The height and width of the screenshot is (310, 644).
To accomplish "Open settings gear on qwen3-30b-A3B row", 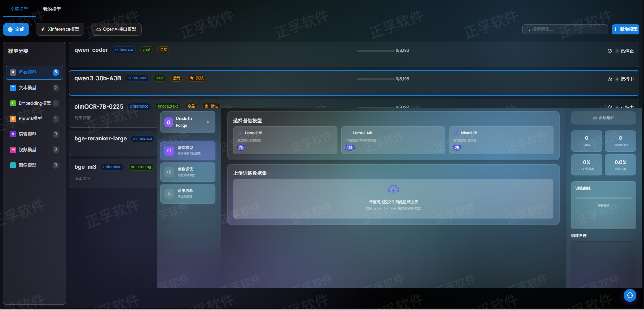I will click(x=610, y=79).
